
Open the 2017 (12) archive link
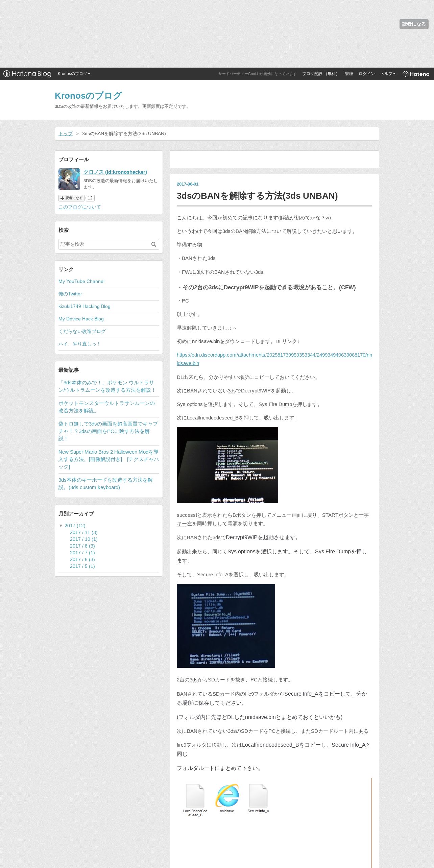pos(75,526)
